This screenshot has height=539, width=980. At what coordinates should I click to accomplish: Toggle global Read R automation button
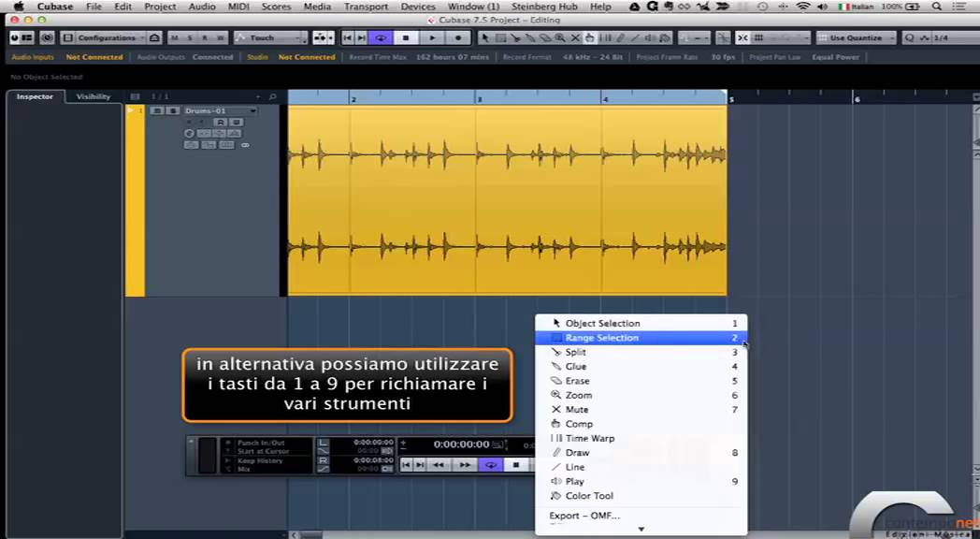[205, 37]
